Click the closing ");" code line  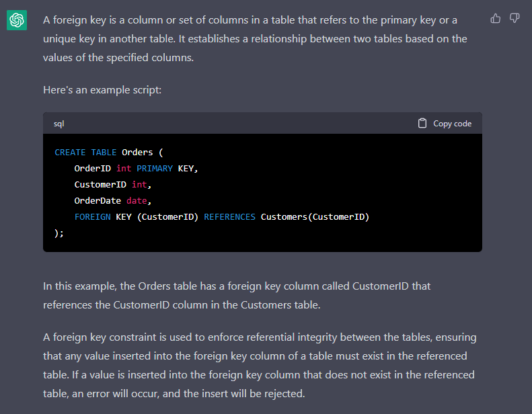tap(59, 233)
